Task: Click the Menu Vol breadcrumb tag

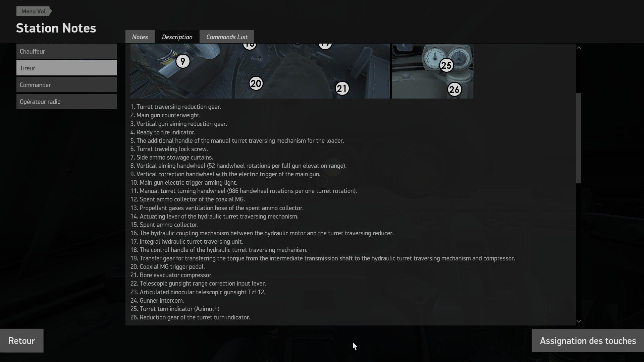Action: click(x=34, y=11)
